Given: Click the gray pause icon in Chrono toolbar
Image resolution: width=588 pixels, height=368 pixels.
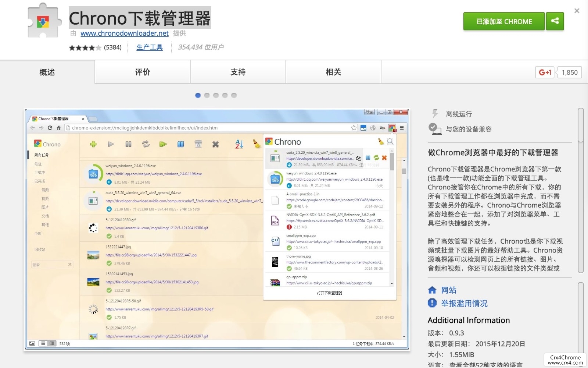Looking at the screenshot, I should point(128,144).
